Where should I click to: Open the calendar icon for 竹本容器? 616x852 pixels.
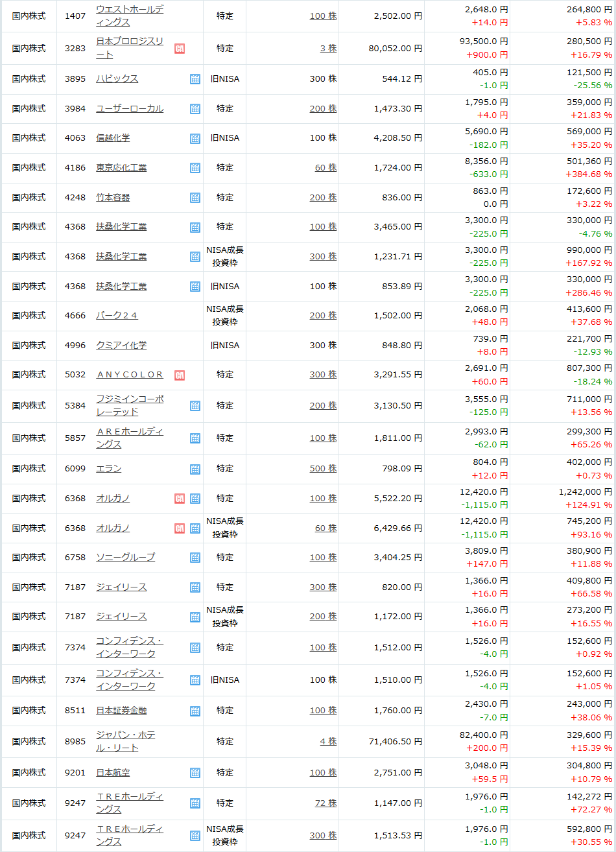tap(195, 198)
